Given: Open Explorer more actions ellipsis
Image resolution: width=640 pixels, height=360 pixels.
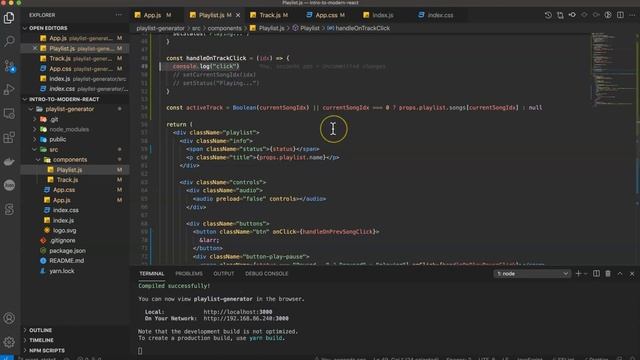Looking at the screenshot, I should [119, 15].
